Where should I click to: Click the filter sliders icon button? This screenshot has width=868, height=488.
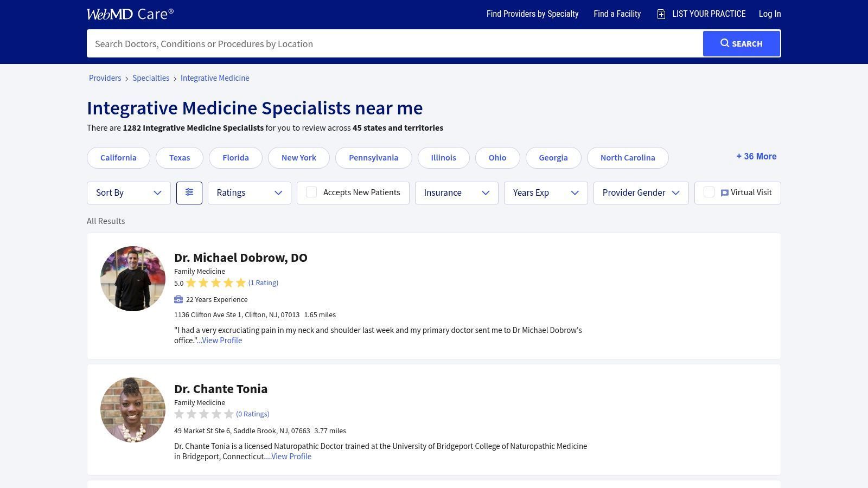click(x=189, y=192)
